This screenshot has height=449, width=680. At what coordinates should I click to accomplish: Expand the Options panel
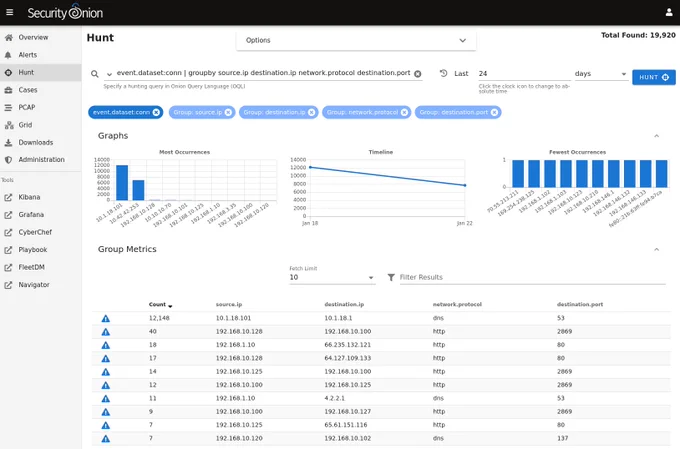click(x=356, y=40)
